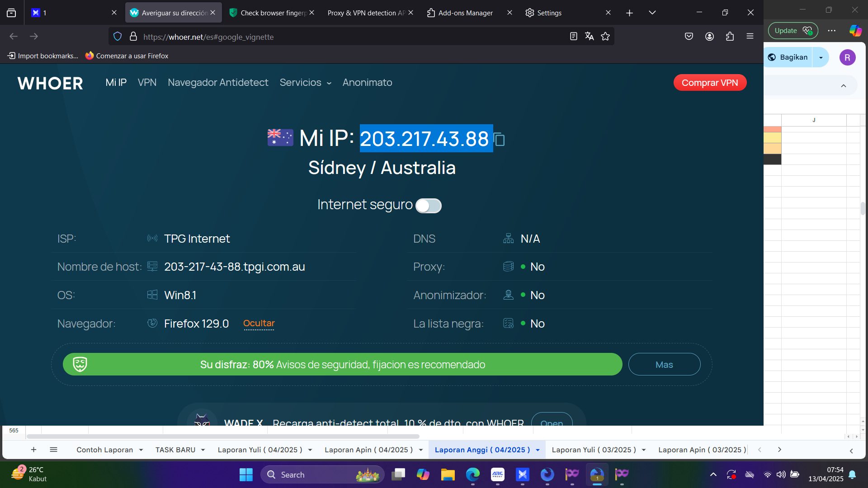868x488 pixels.
Task: Click the WHOER logo
Action: point(50,83)
